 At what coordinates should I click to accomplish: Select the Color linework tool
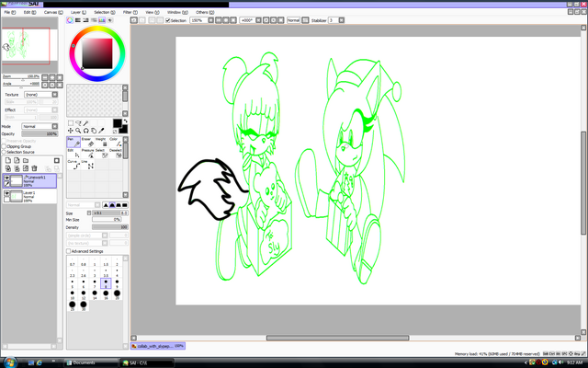[116, 142]
